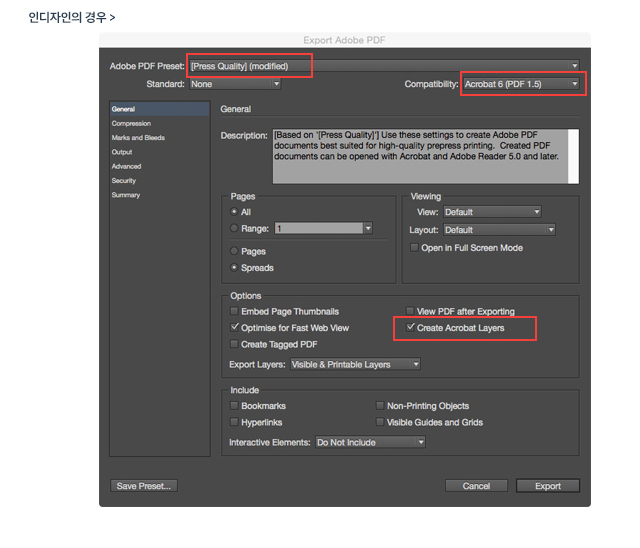Open the Advanced category
This screenshot has width=640, height=548.
coord(160,166)
